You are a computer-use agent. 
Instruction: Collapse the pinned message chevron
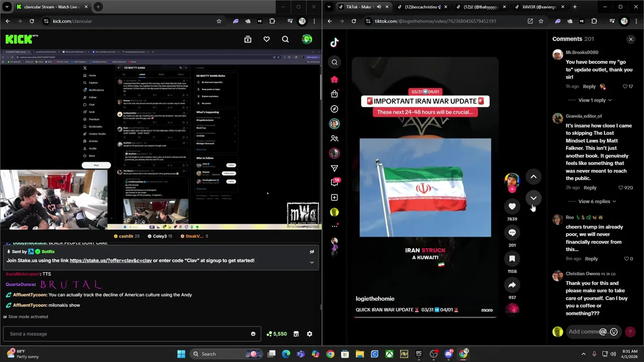click(x=311, y=262)
